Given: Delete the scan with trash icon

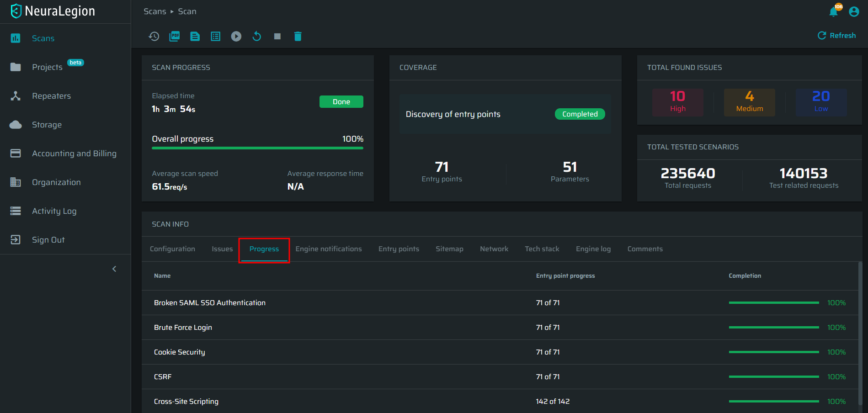Looking at the screenshot, I should [298, 36].
